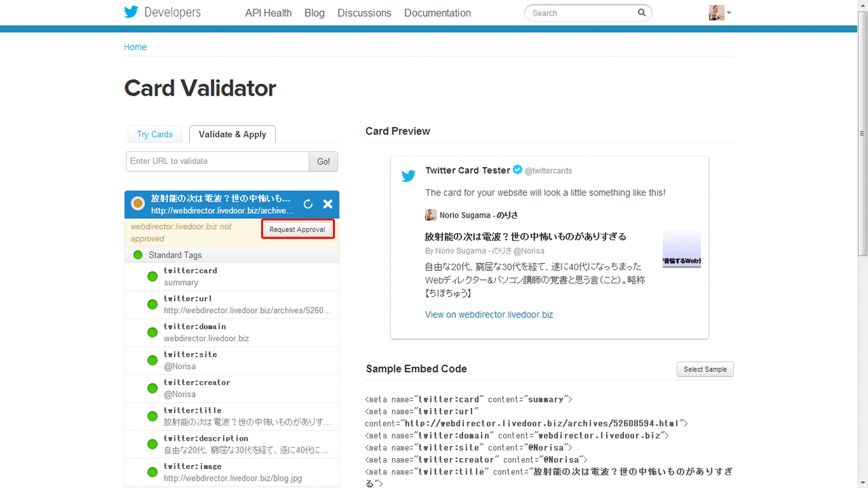
Task: Click the twitter:card meta tag code line
Action: click(x=469, y=399)
